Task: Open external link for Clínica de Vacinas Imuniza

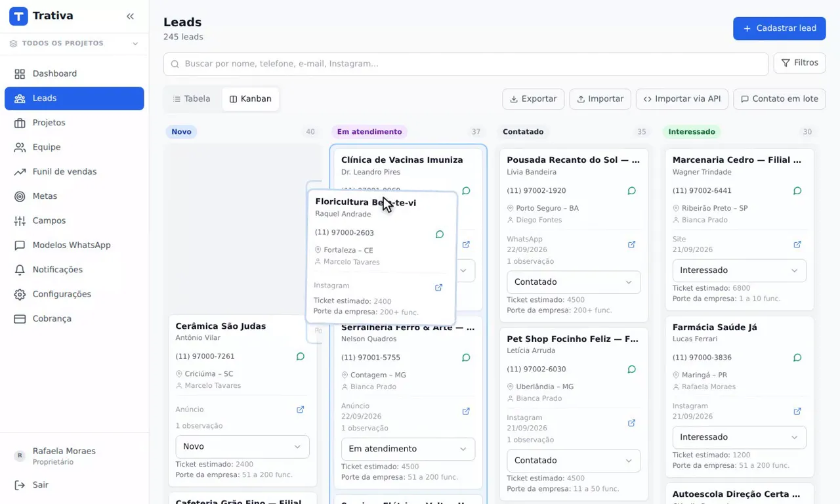Action: click(x=466, y=245)
